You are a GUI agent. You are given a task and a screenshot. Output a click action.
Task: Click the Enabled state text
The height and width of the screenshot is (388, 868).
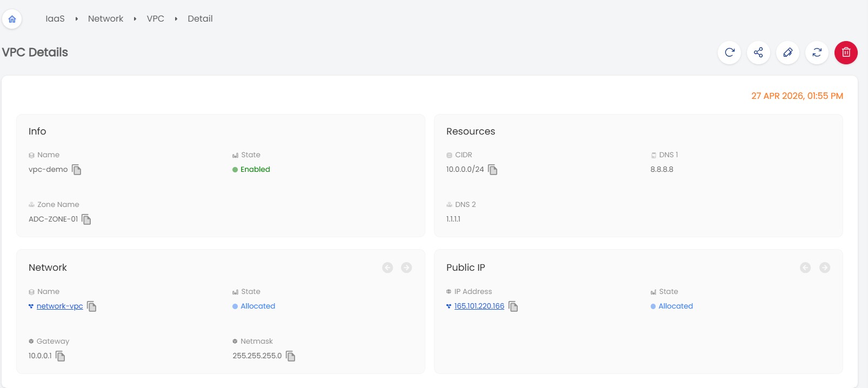click(x=255, y=169)
